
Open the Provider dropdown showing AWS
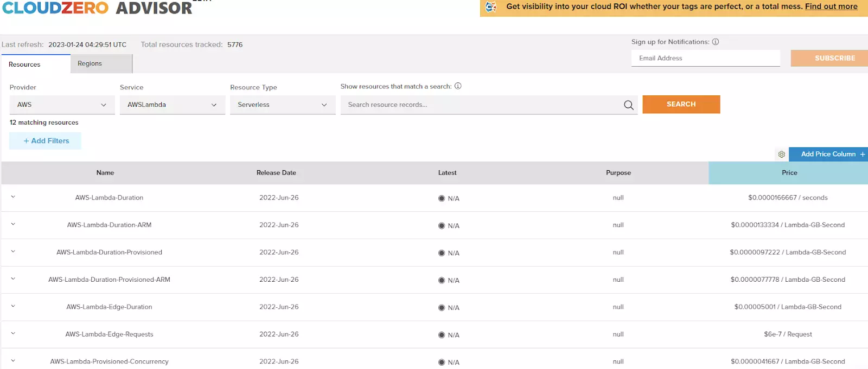pyautogui.click(x=62, y=105)
